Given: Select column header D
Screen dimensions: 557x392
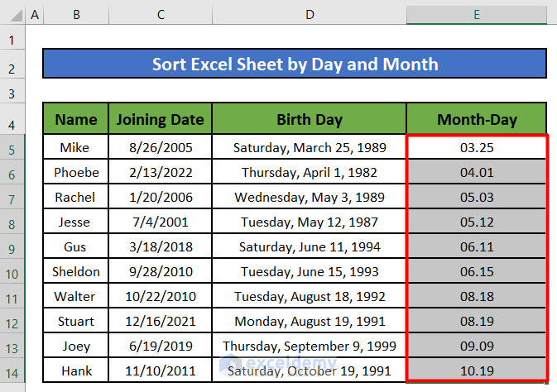Looking at the screenshot, I should [309, 14].
